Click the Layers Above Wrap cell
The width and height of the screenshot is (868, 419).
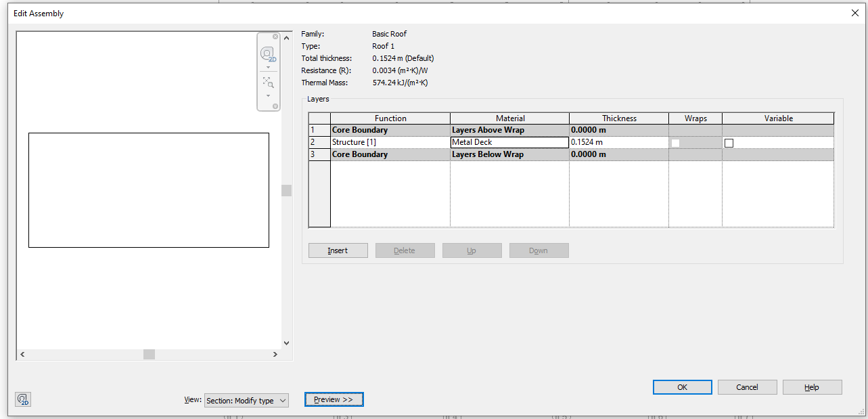[509, 130]
